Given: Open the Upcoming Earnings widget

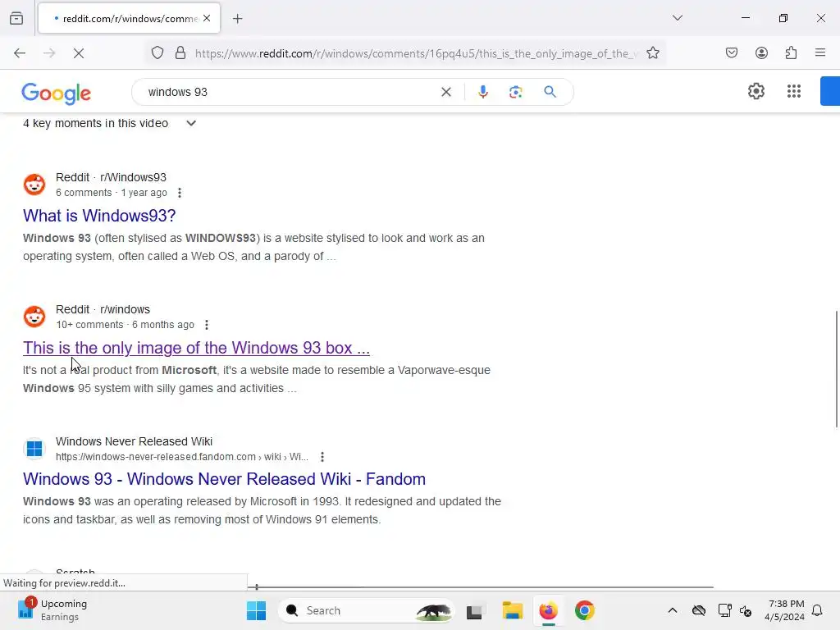Looking at the screenshot, I should [52, 610].
